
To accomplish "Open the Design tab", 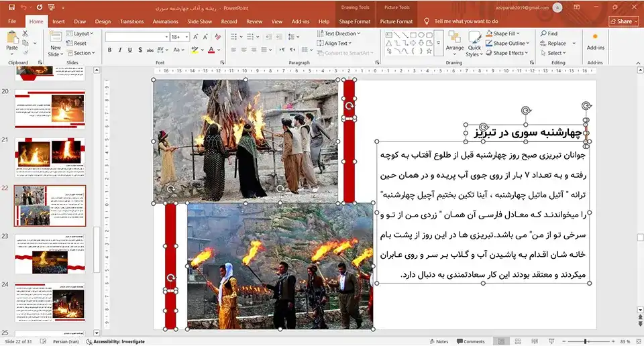I will pos(103,21).
